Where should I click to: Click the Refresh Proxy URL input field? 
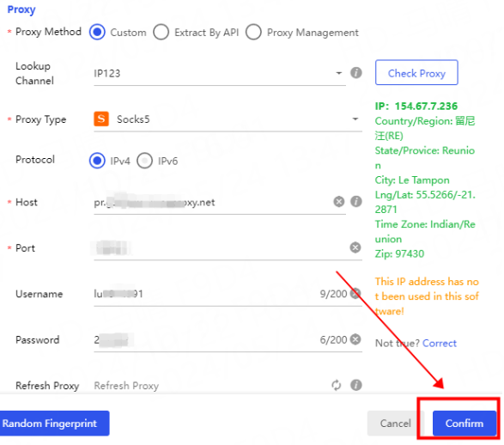(210, 385)
